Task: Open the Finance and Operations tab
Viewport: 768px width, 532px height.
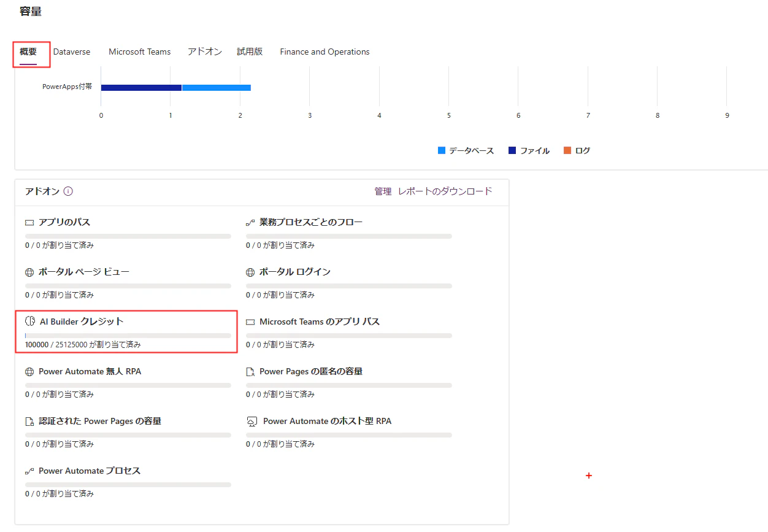Action: click(325, 52)
